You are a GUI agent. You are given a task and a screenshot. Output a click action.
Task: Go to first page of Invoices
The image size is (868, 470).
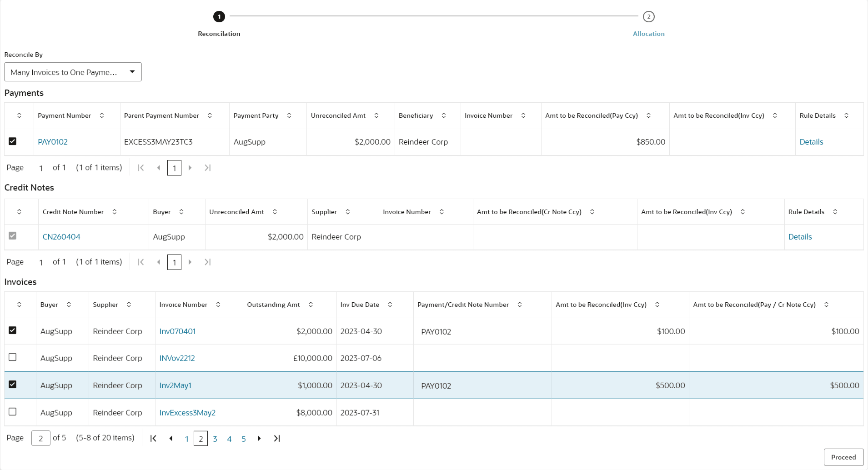(153, 439)
